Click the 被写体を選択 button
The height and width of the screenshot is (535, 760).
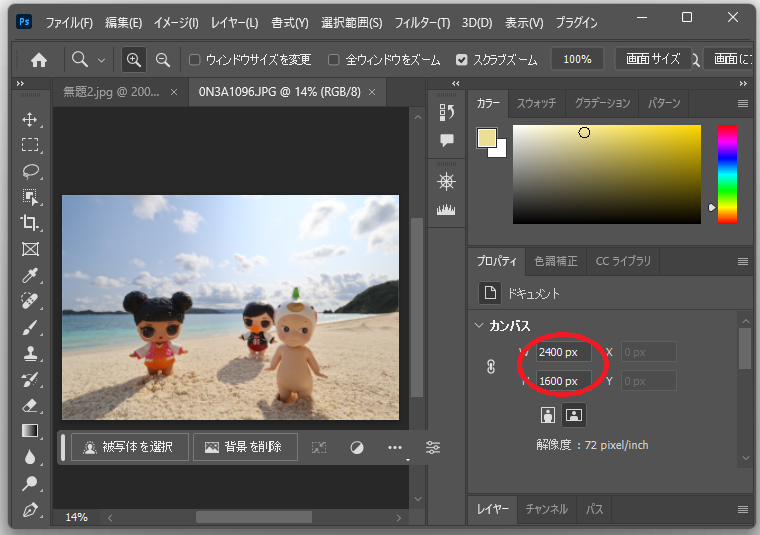(x=130, y=447)
